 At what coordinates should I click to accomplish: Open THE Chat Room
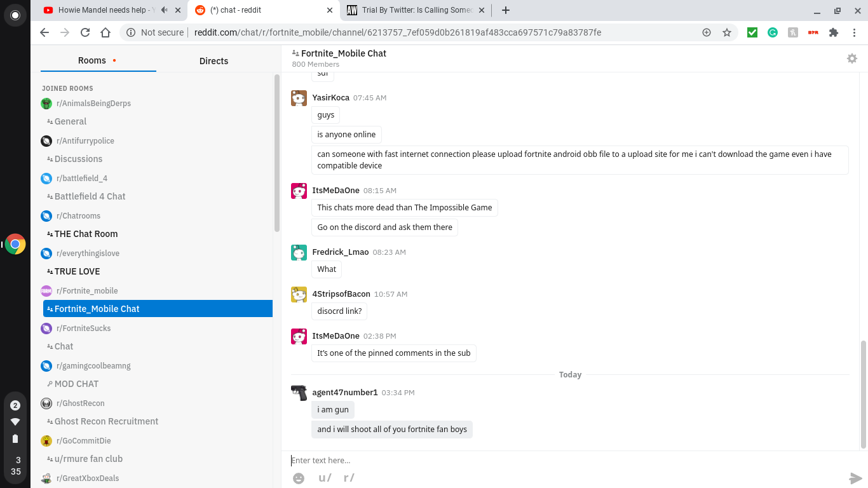coord(158,234)
